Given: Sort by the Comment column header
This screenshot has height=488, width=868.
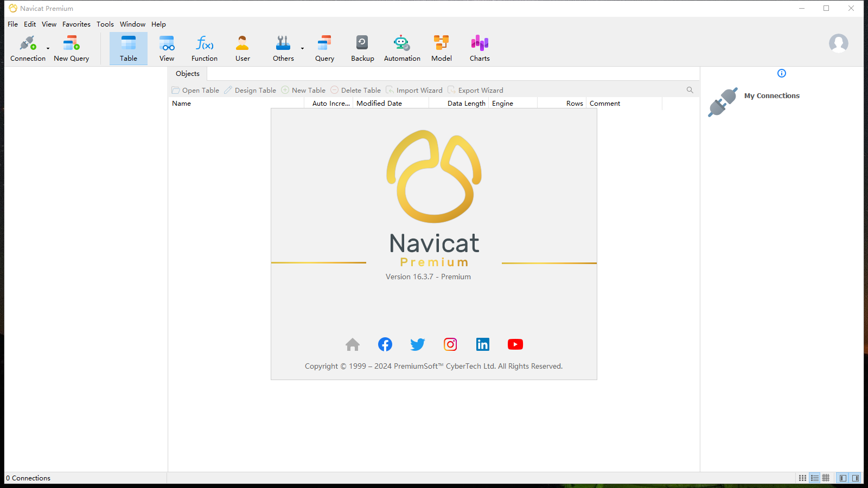Looking at the screenshot, I should [624, 104].
